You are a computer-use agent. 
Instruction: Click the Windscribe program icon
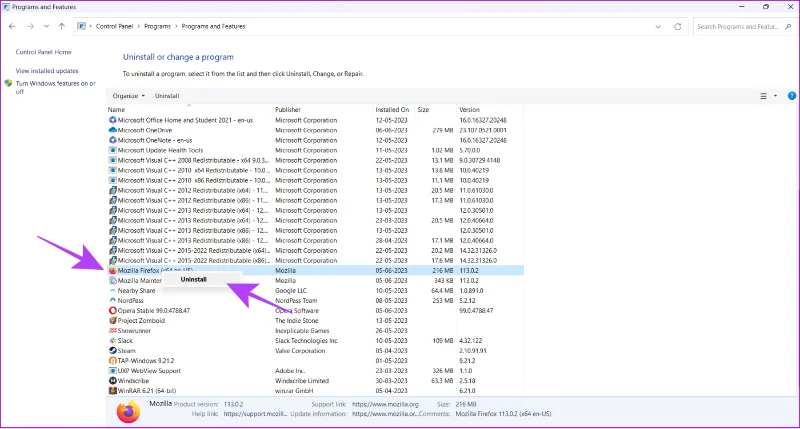pos(112,381)
